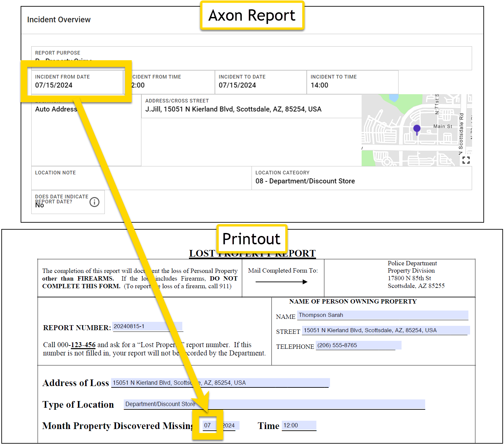This screenshot has height=445, width=504.
Task: Toggle the Auto Address location option
Action: [56, 109]
